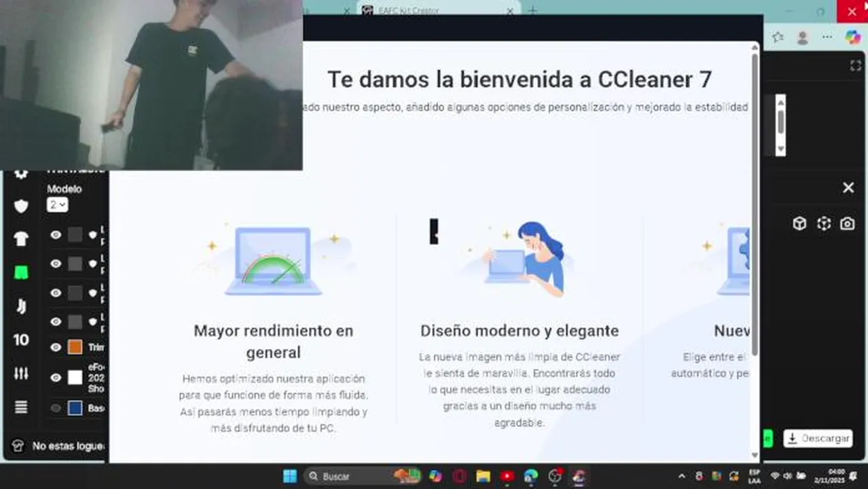Click the gear settings icon in kit creator sidebar
Screen dimensions: 868x489
tap(21, 174)
